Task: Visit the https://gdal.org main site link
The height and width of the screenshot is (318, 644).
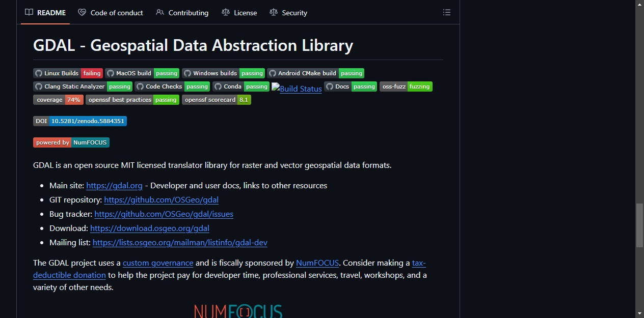Action: pos(114,186)
